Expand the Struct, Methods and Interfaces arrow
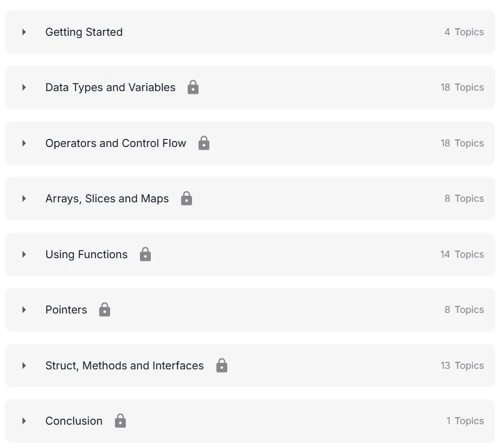499x448 pixels. (24, 365)
